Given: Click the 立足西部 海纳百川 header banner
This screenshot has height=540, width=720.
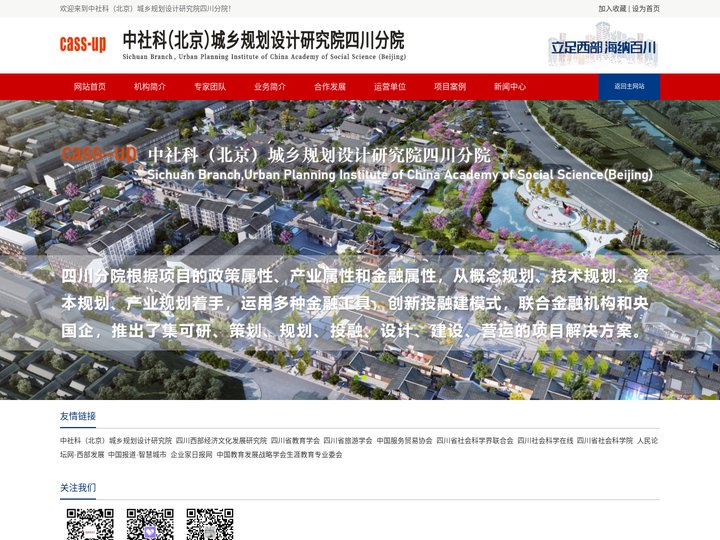Looking at the screenshot, I should [x=603, y=45].
